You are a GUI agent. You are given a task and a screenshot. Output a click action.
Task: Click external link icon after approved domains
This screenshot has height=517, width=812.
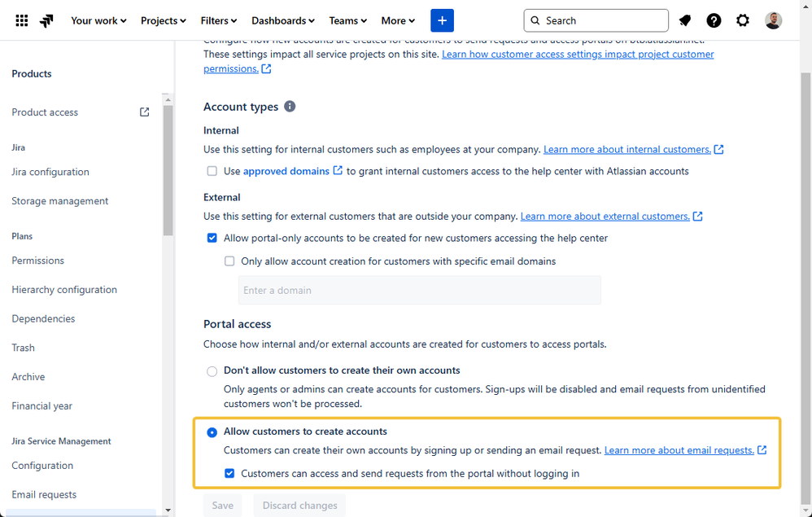(x=338, y=170)
